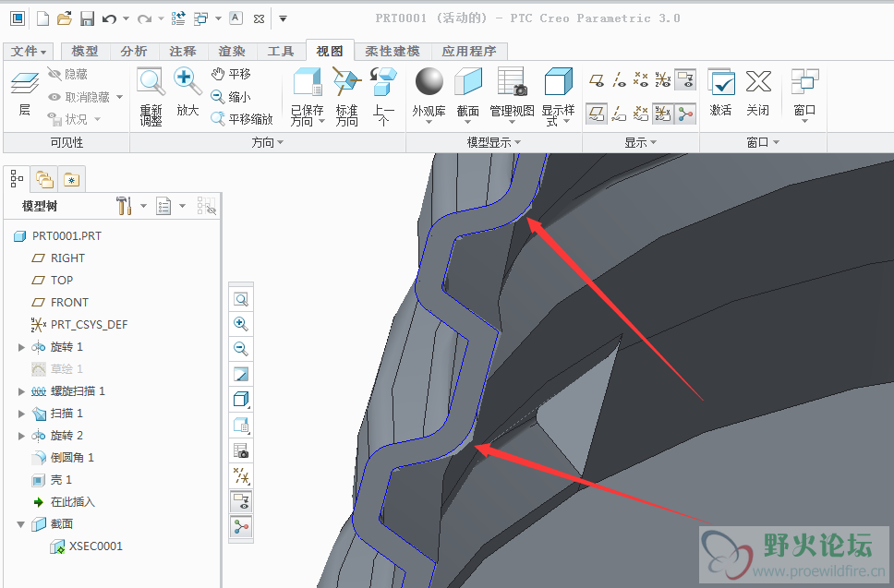Close window using quick access toolbar X icon
The image size is (894, 588).
(x=259, y=18)
